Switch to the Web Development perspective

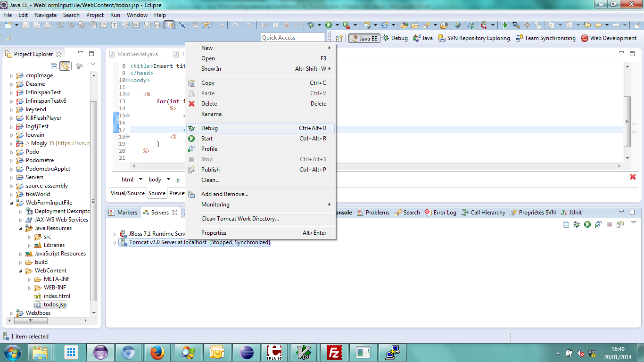point(609,38)
